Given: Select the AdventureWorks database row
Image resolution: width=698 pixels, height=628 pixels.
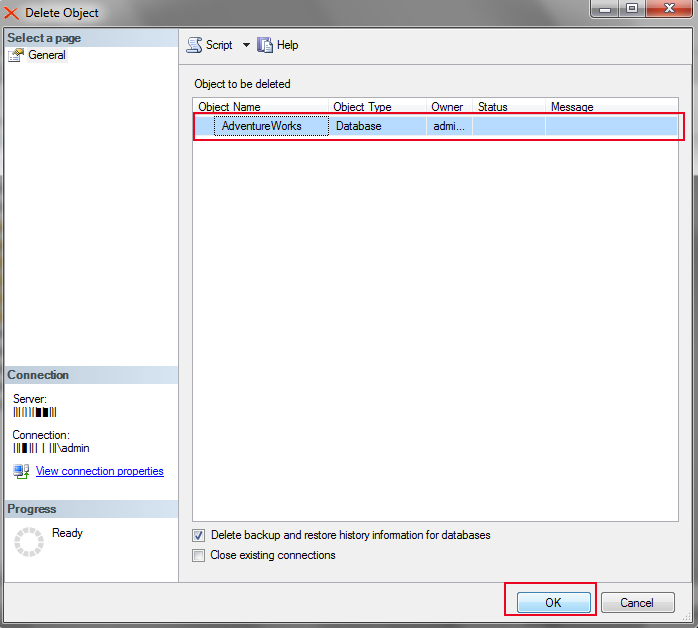Looking at the screenshot, I should point(262,126).
